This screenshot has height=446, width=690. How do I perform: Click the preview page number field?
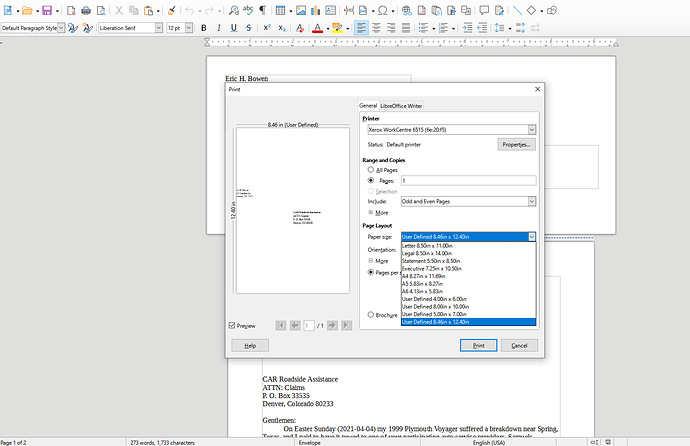309,325
